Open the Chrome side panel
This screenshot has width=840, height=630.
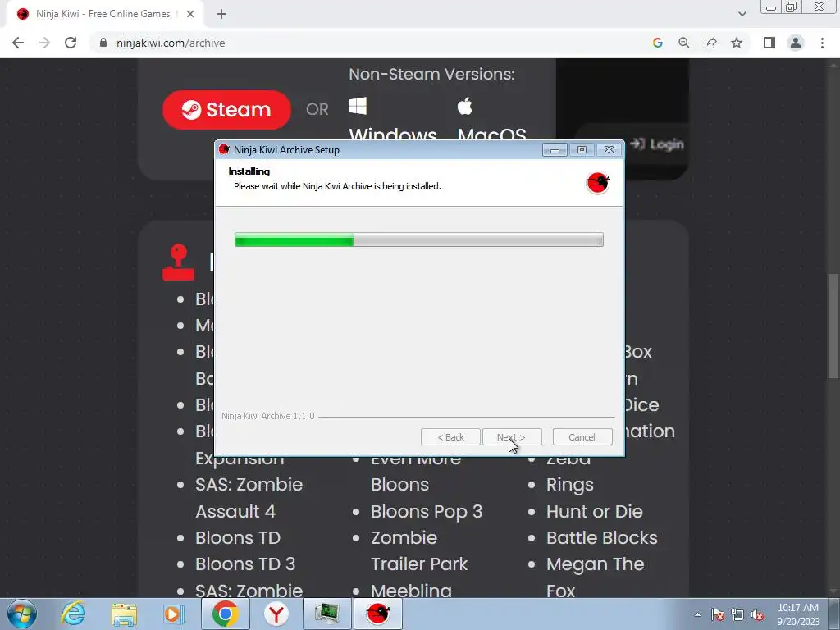(x=769, y=43)
